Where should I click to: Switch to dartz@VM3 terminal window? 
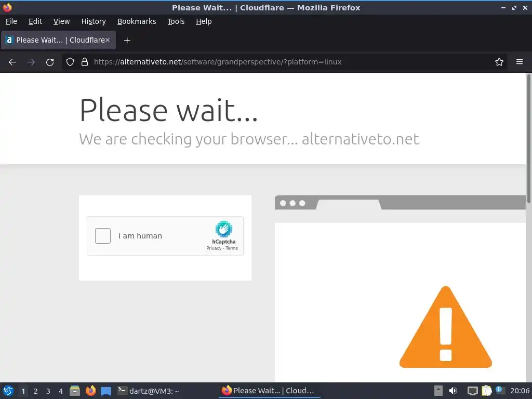pos(148,391)
